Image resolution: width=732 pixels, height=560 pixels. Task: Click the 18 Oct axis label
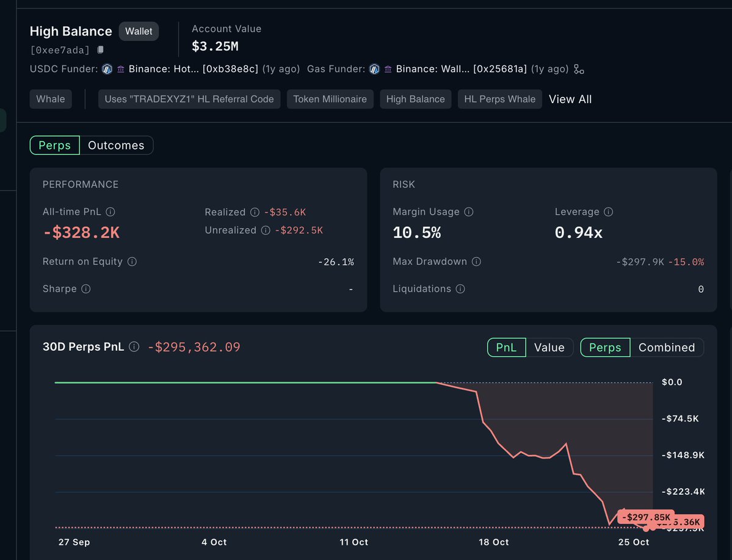point(493,542)
